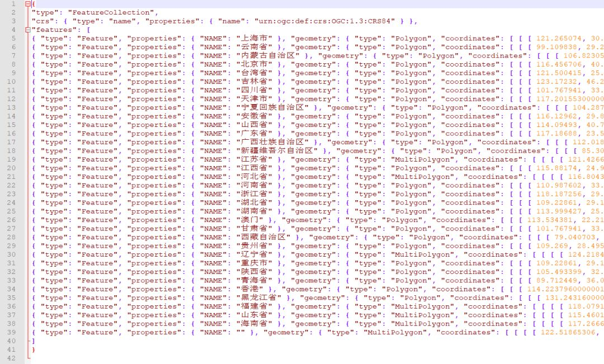The image size is (604, 364).
Task: Click the name 甘肃省
Action: 254,229
